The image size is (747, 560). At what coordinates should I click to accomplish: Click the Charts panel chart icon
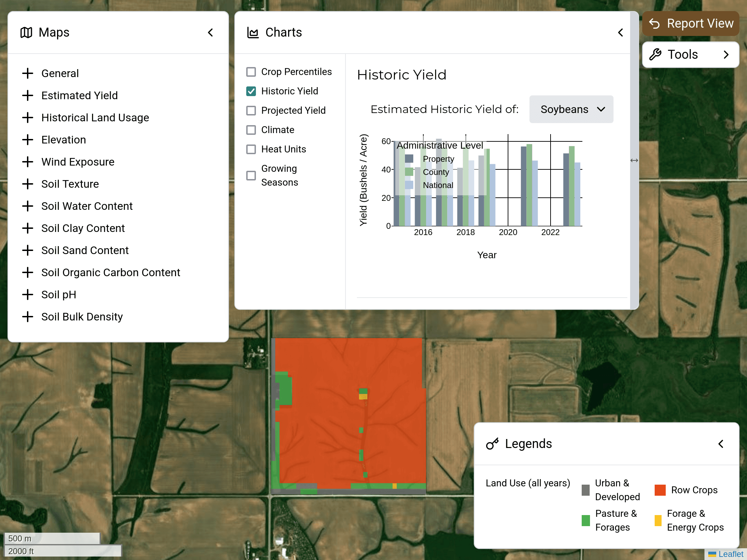click(253, 32)
